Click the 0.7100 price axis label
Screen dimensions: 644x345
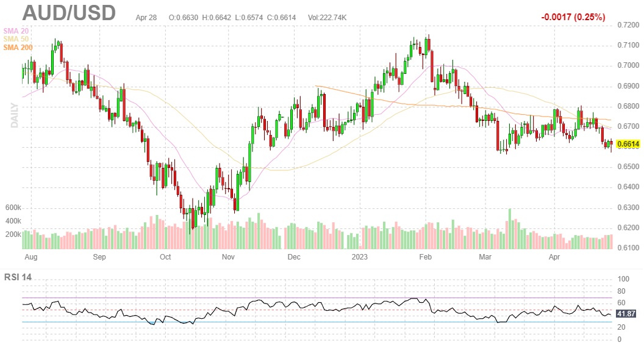pyautogui.click(x=628, y=45)
